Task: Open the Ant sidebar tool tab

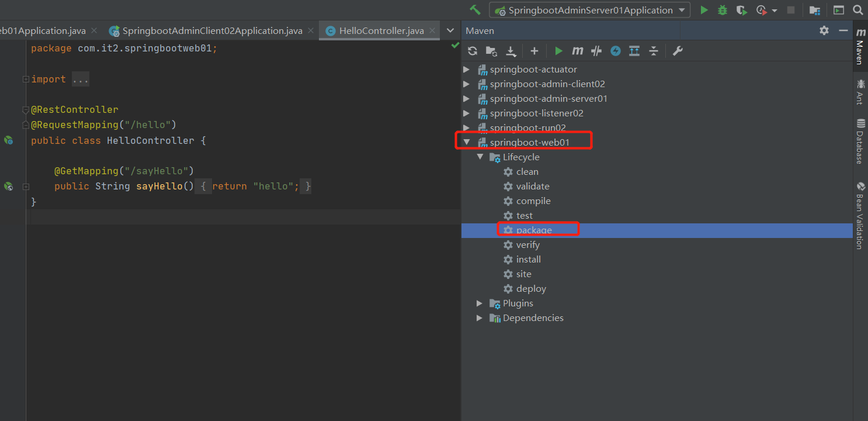Action: coord(860,91)
